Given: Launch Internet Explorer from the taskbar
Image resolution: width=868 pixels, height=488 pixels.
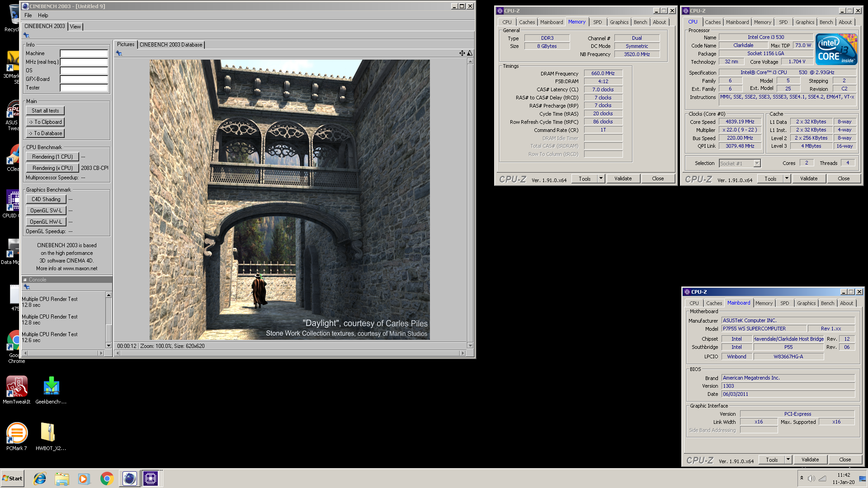Looking at the screenshot, I should click(40, 479).
